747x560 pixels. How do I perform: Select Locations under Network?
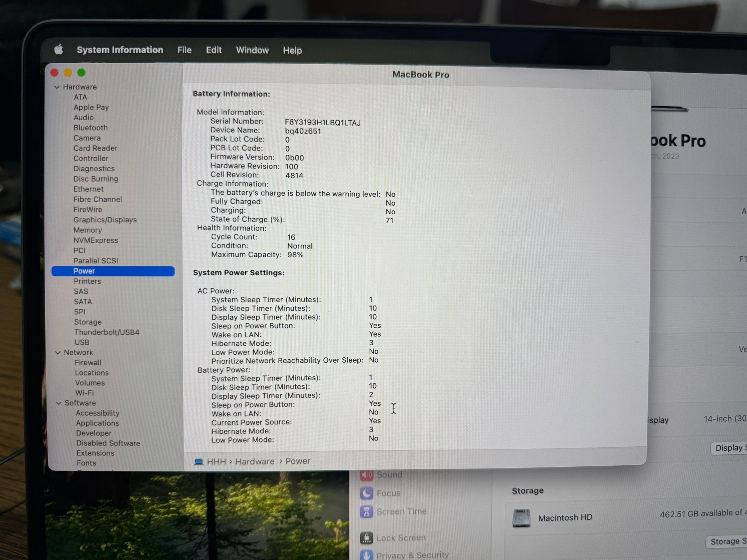92,373
